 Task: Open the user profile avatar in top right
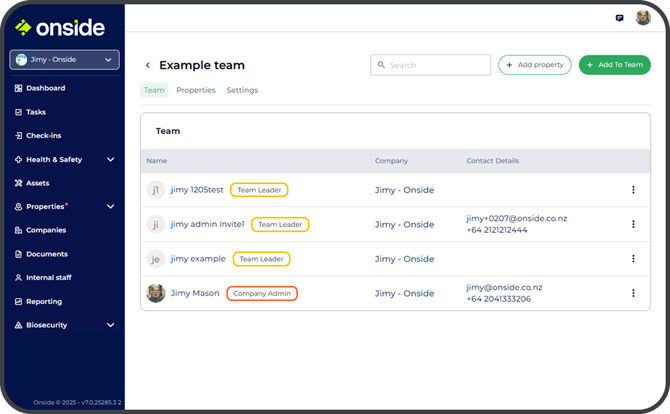pos(643,18)
